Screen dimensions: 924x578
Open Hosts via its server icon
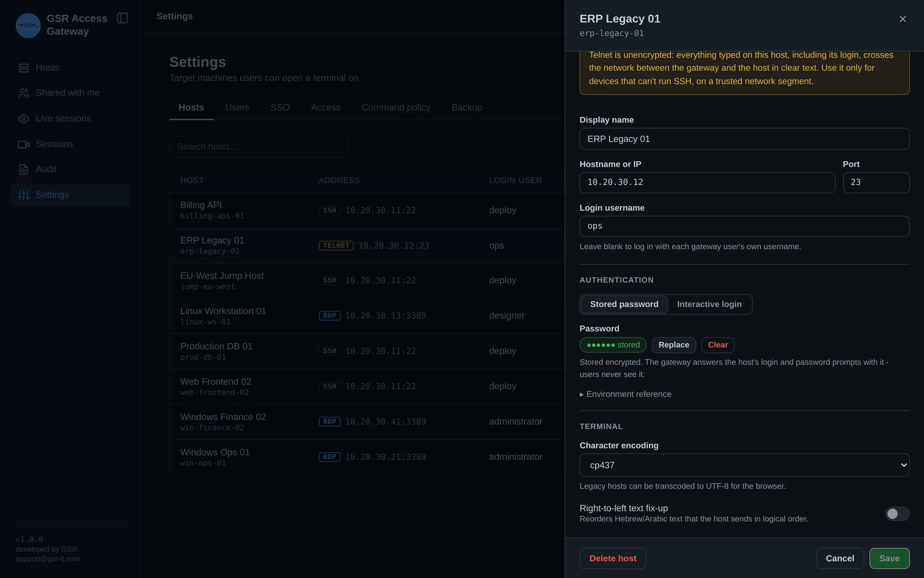click(x=23, y=68)
